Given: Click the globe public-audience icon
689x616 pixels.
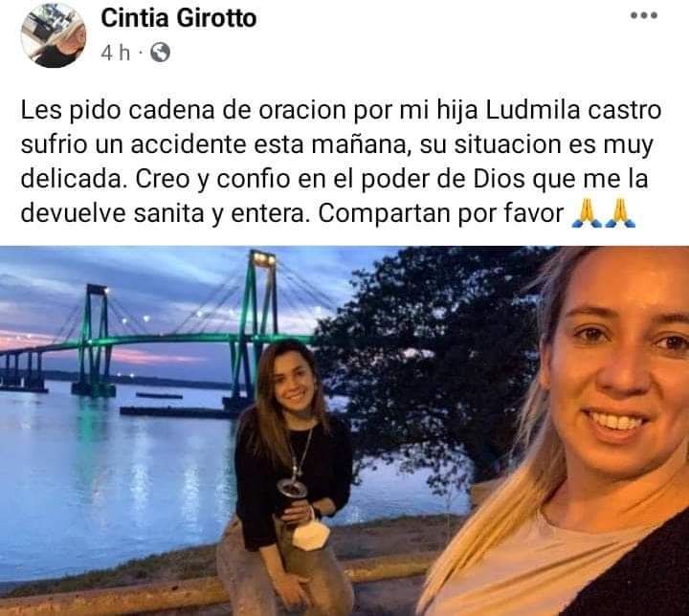Looking at the screenshot, I should click(x=160, y=53).
